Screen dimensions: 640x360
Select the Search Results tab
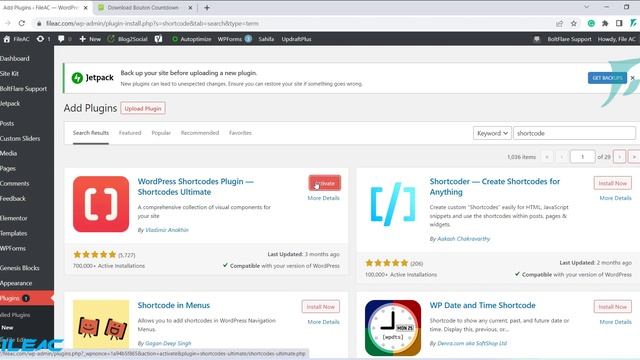(91, 133)
